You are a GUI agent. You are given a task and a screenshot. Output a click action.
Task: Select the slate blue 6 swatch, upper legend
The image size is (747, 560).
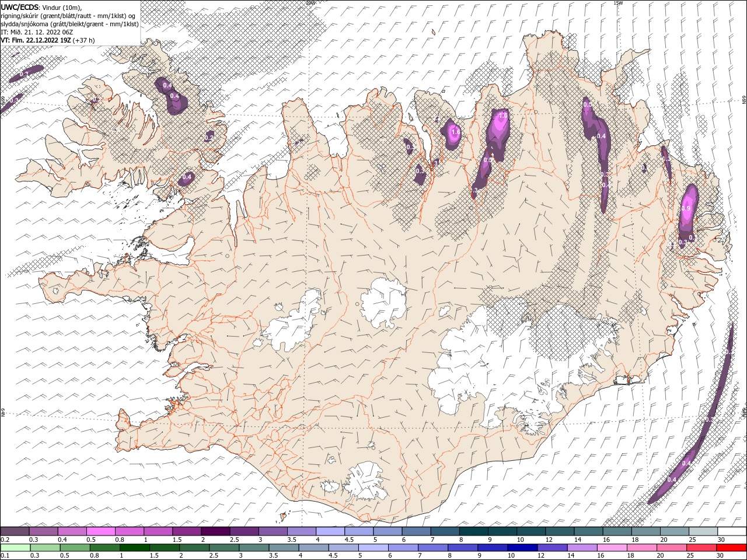416,531
